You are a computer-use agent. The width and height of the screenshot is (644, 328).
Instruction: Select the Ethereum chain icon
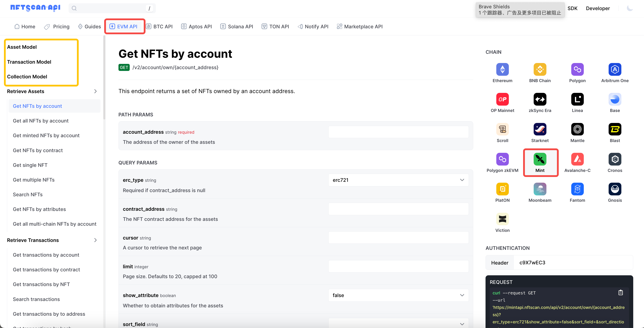pyautogui.click(x=502, y=69)
